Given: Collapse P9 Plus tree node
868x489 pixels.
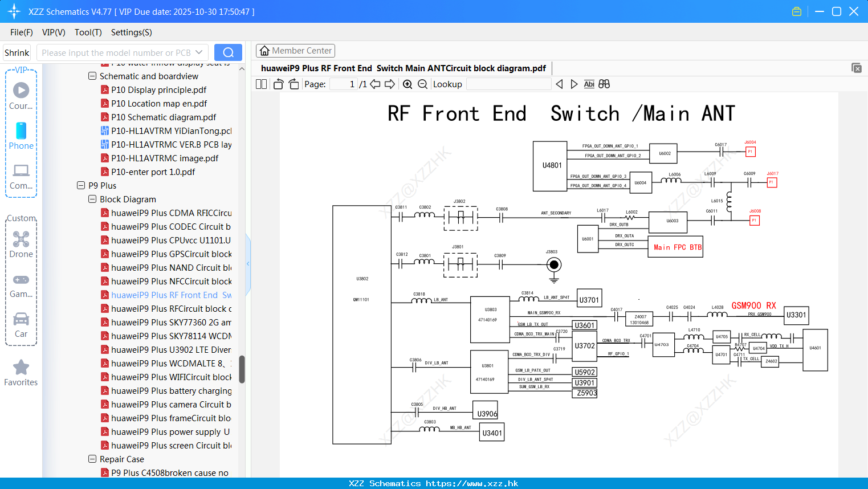Looking at the screenshot, I should point(81,185).
